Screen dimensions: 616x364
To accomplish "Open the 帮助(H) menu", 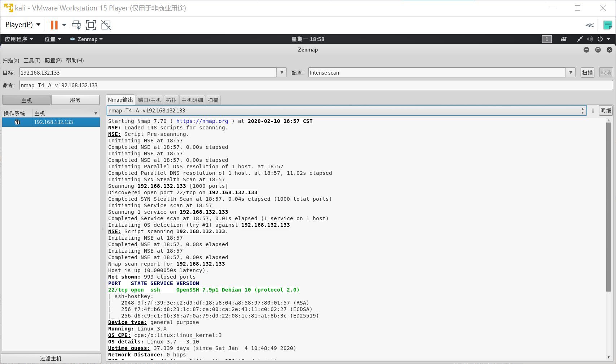I will pos(75,60).
